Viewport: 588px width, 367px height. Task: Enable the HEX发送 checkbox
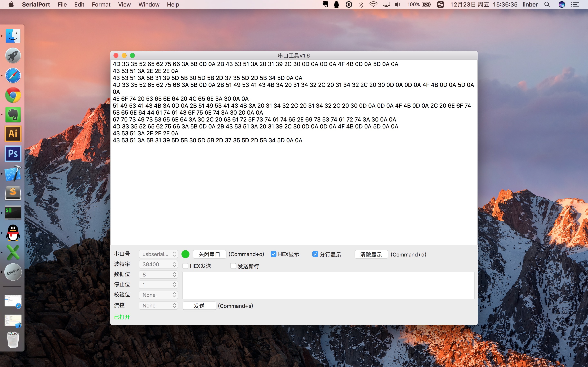point(185,266)
